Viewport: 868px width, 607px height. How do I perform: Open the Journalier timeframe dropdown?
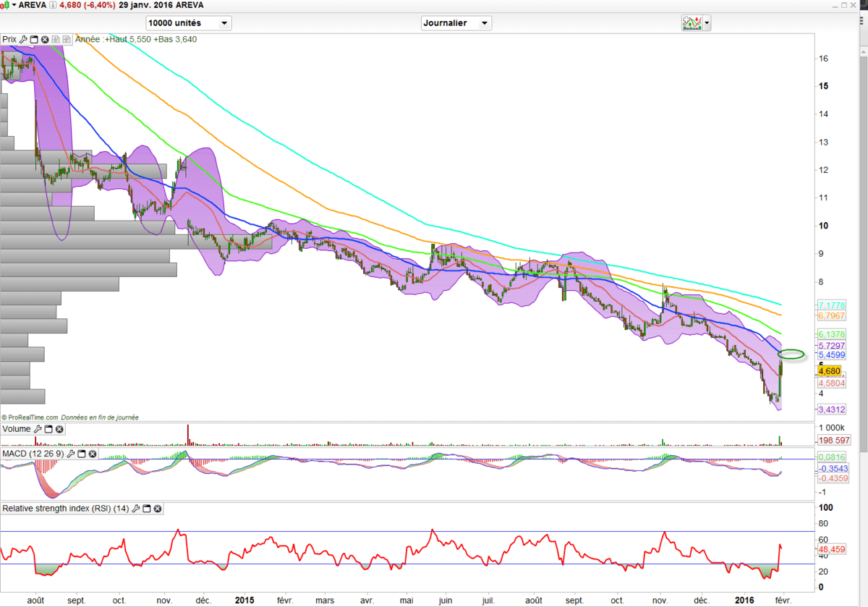point(484,23)
